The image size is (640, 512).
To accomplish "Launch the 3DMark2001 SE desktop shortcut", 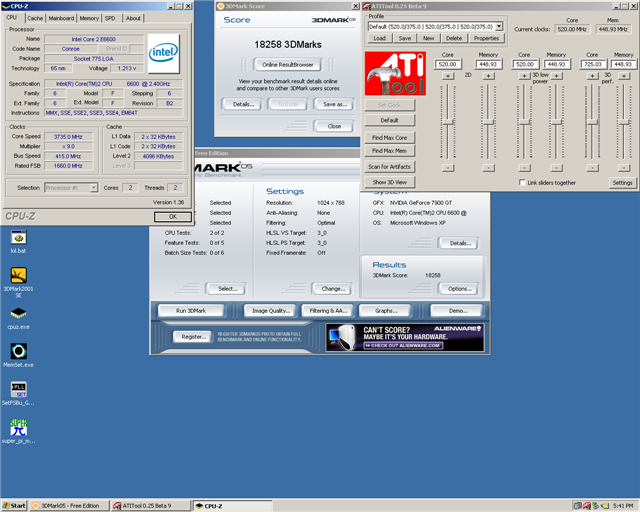I will pyautogui.click(x=18, y=274).
